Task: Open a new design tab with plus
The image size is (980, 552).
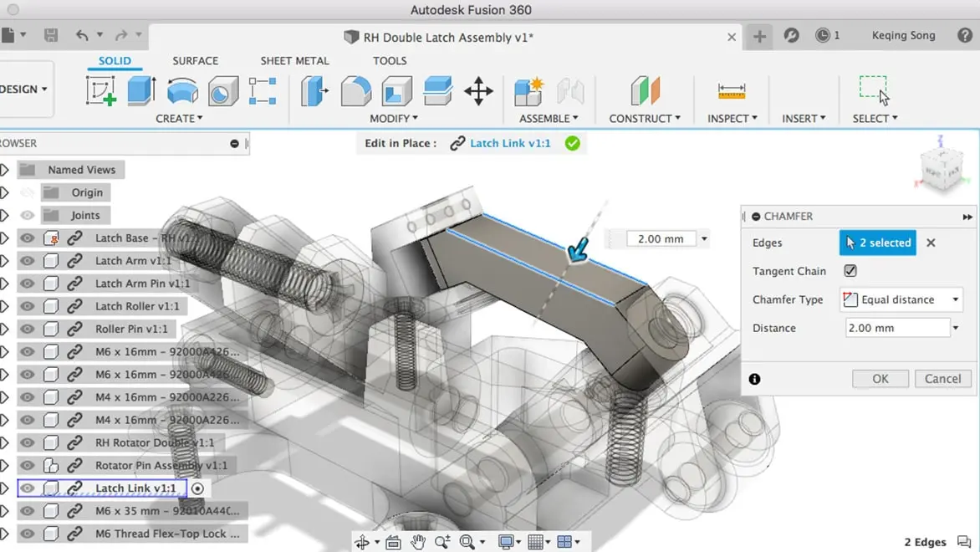Action: click(x=759, y=36)
